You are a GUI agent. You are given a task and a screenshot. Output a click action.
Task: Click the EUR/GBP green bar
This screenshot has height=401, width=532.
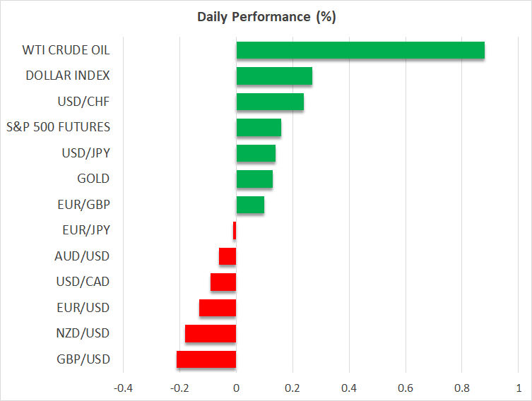[x=250, y=205]
